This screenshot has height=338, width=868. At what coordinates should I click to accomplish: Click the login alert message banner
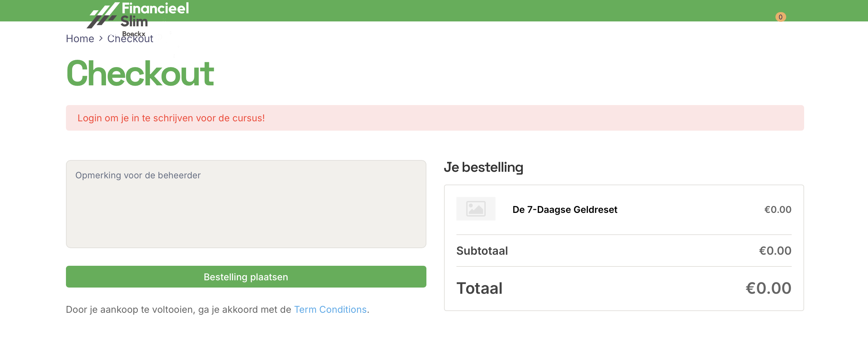pos(435,118)
